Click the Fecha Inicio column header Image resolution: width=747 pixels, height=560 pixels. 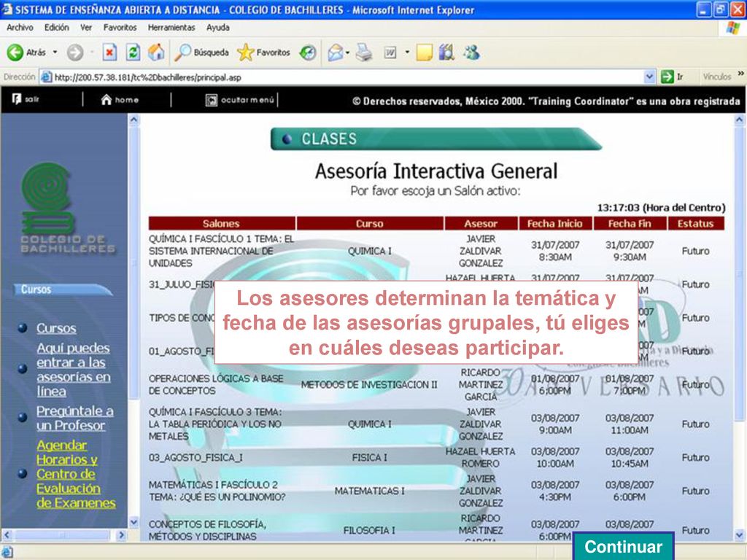pyautogui.click(x=555, y=223)
